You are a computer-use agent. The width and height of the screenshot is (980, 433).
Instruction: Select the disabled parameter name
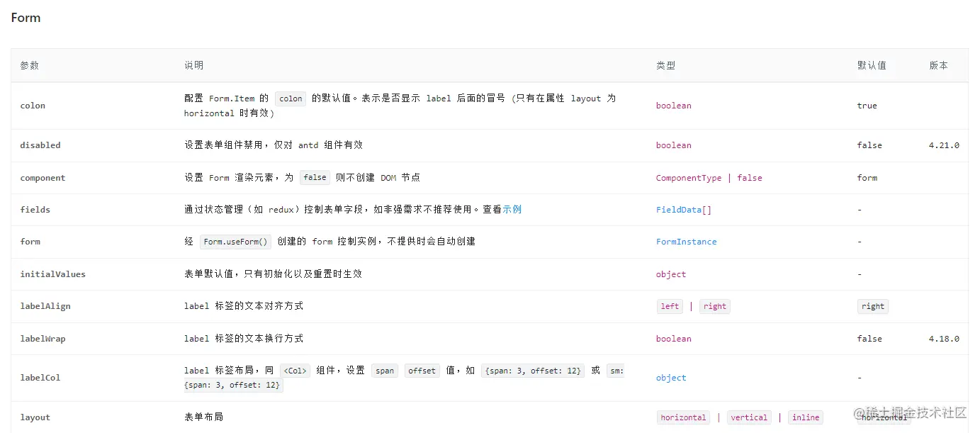[40, 145]
